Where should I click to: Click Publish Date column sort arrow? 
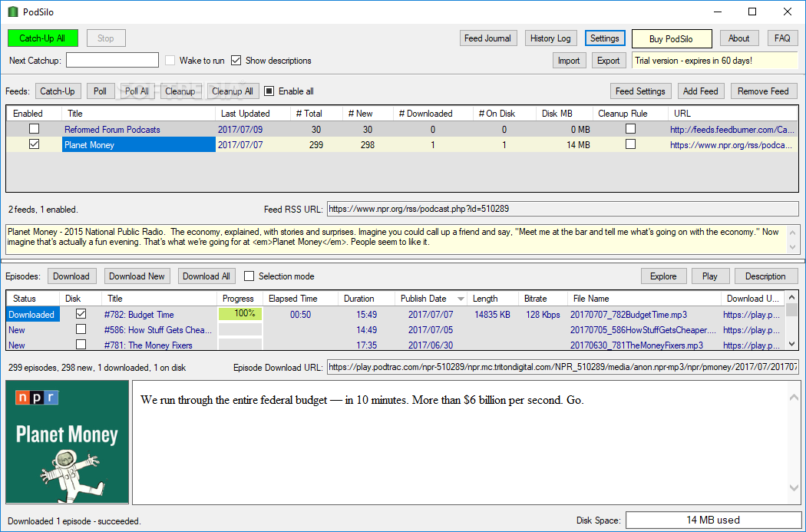pos(461,299)
